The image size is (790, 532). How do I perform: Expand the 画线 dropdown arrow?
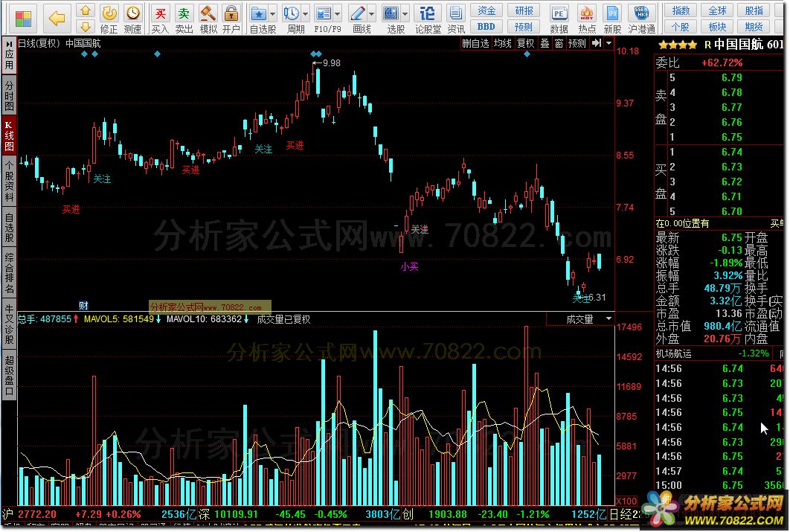pos(372,13)
